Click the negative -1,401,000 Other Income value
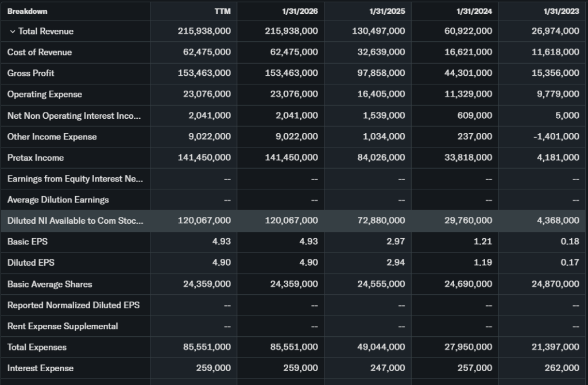Screen dimensions: 588x385 coord(555,137)
